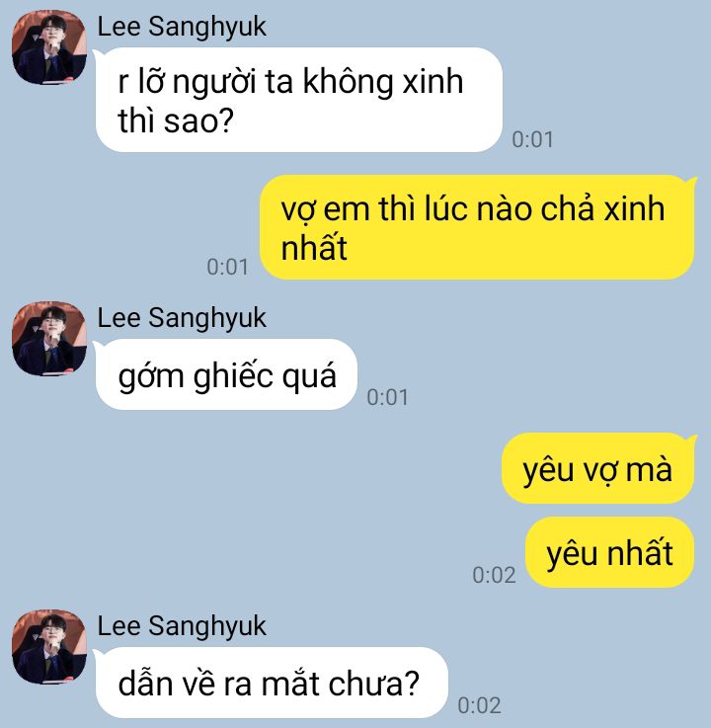This screenshot has height=728, width=711.
Task: Tap the yellow 'yêu nhất' message bubble
Action: click(609, 552)
